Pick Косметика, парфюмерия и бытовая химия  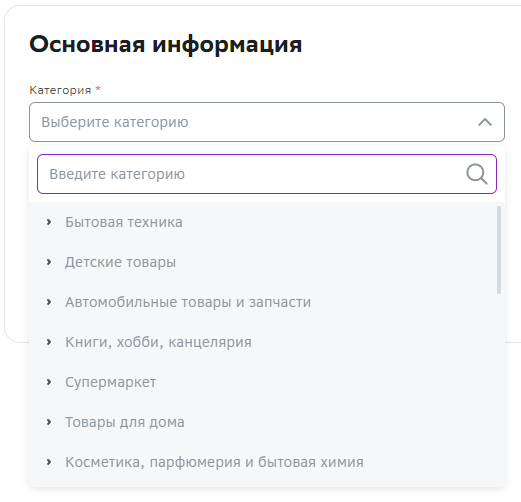point(214,462)
